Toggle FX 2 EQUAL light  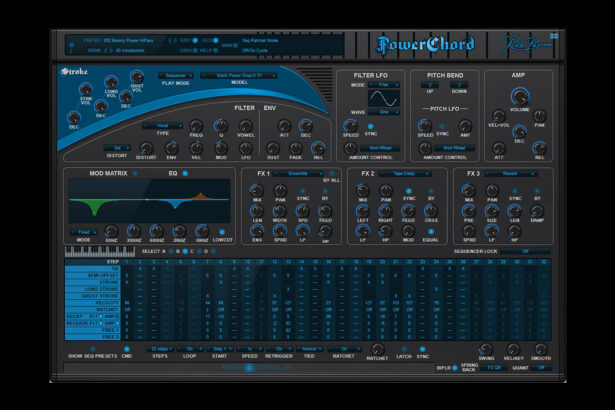tap(431, 231)
